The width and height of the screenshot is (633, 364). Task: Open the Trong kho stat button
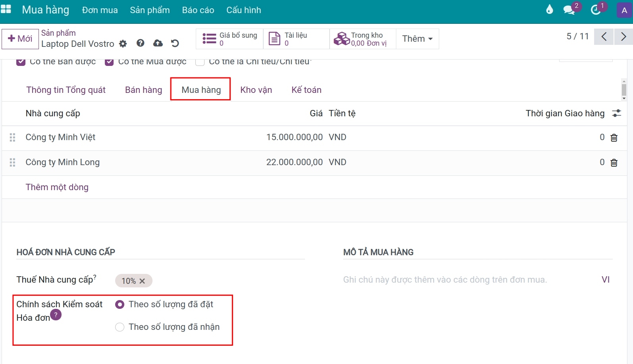(363, 39)
